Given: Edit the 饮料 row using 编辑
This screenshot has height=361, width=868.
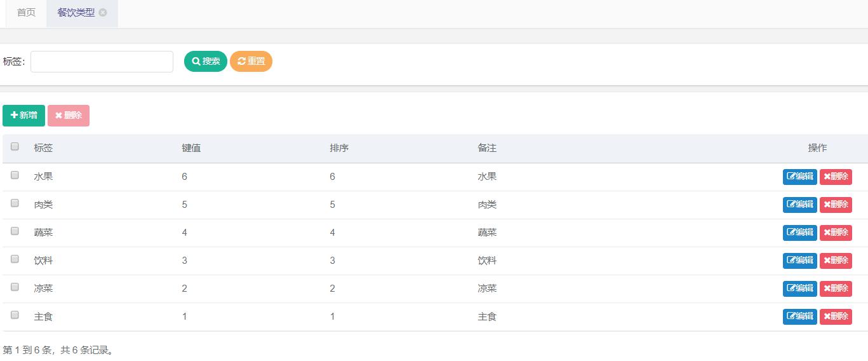Looking at the screenshot, I should pyautogui.click(x=800, y=261).
